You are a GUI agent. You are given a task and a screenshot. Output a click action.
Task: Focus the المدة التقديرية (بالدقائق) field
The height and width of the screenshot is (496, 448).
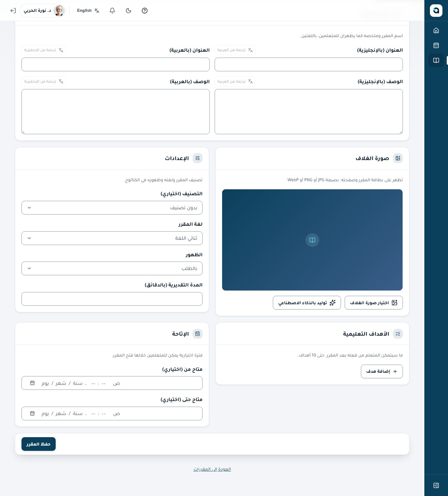[112, 299]
